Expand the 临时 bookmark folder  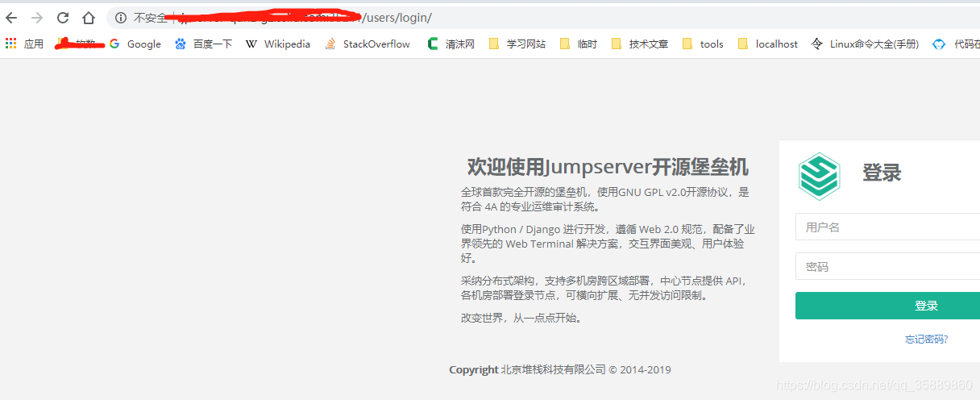pyautogui.click(x=579, y=44)
